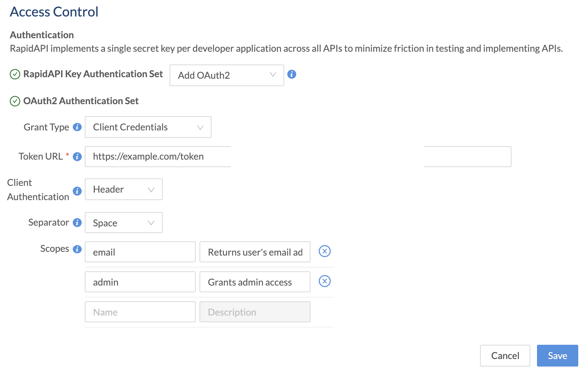
Task: Click the empty scope Name field
Action: tap(140, 312)
